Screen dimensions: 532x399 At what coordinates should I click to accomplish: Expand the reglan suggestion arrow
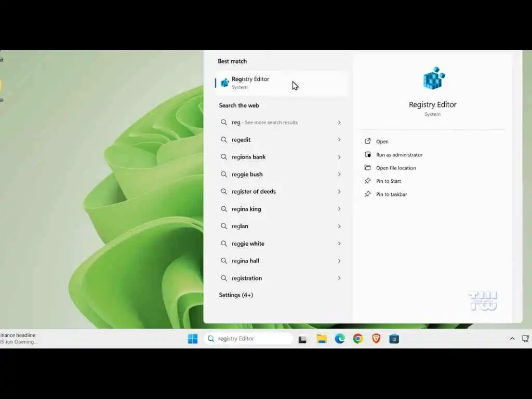click(x=339, y=227)
